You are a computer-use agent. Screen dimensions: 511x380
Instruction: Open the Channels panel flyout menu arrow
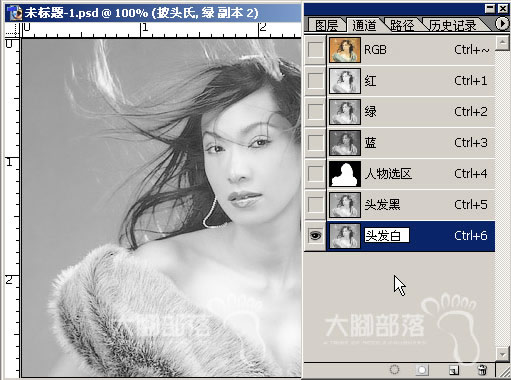[x=502, y=23]
